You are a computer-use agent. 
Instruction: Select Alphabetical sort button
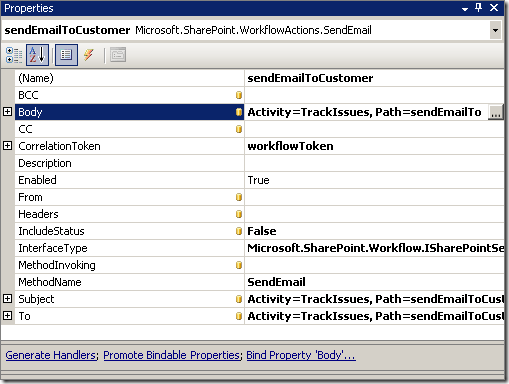tap(37, 55)
